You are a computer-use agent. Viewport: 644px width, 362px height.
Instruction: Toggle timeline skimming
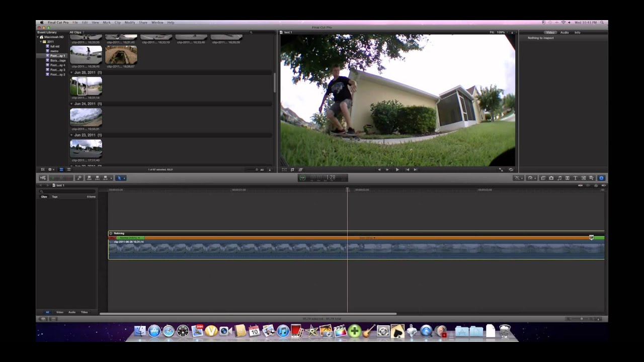pyautogui.click(x=580, y=186)
